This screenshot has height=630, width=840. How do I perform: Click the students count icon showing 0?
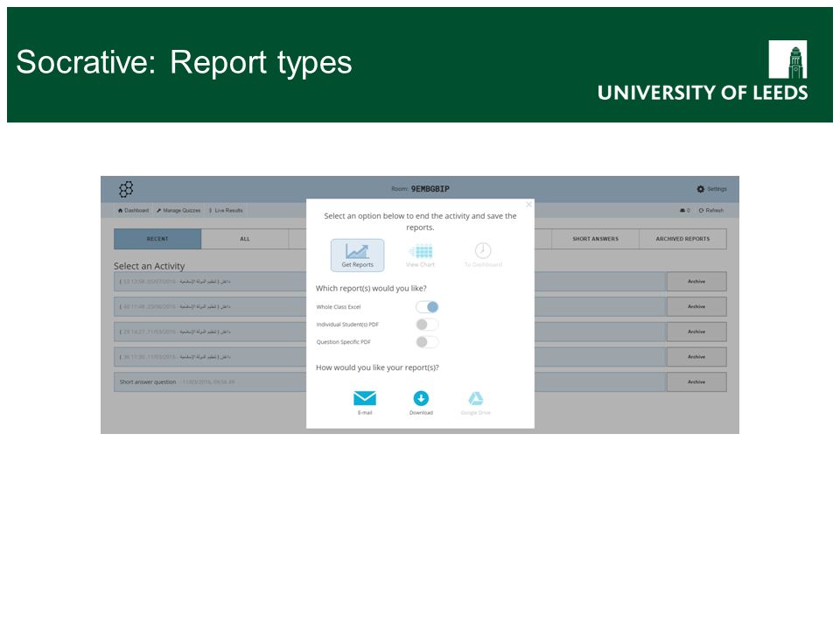(684, 211)
